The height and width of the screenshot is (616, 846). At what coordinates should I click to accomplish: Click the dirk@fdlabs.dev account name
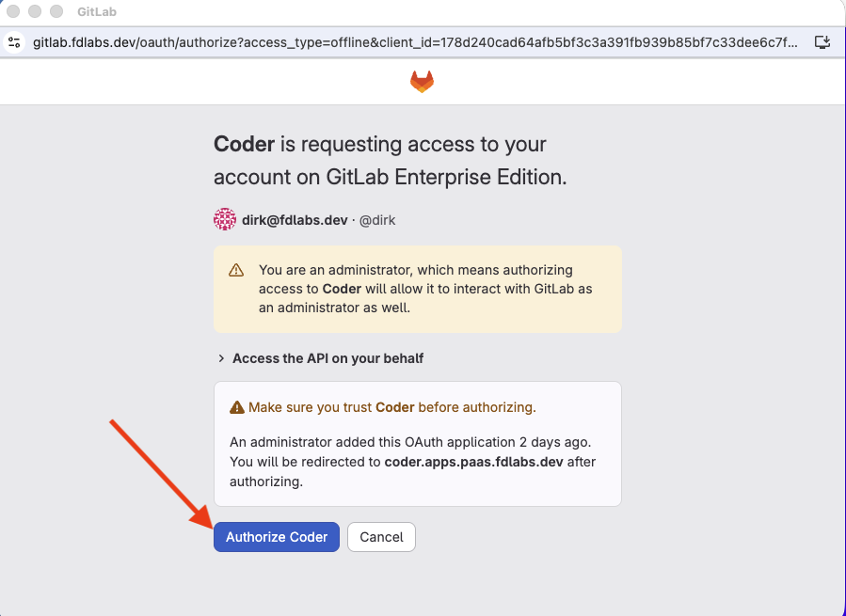(x=295, y=220)
